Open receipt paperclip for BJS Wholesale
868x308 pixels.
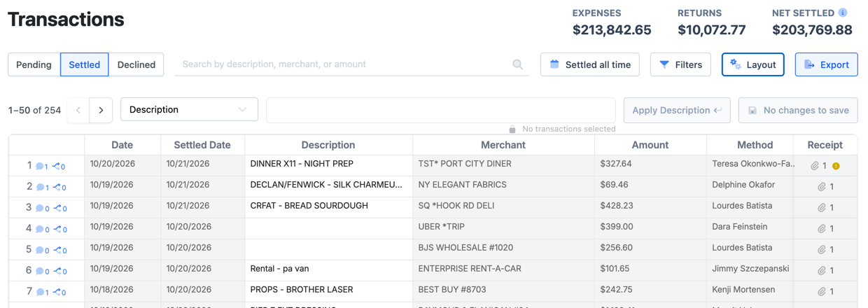822,250
